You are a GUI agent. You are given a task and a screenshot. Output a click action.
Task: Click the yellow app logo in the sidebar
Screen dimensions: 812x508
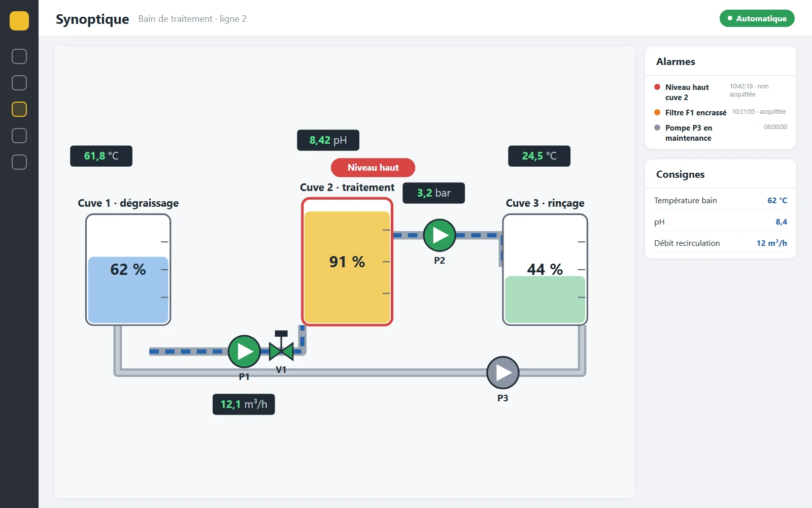19,21
